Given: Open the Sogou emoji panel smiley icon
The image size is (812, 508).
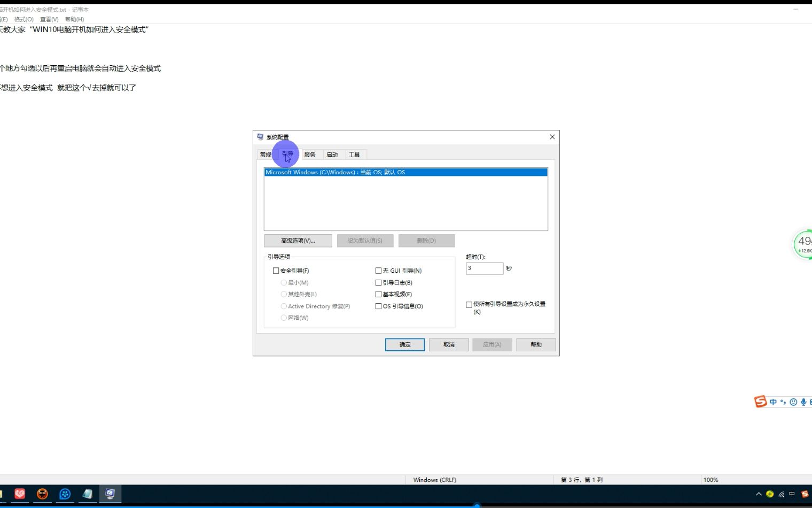Looking at the screenshot, I should point(793,402).
